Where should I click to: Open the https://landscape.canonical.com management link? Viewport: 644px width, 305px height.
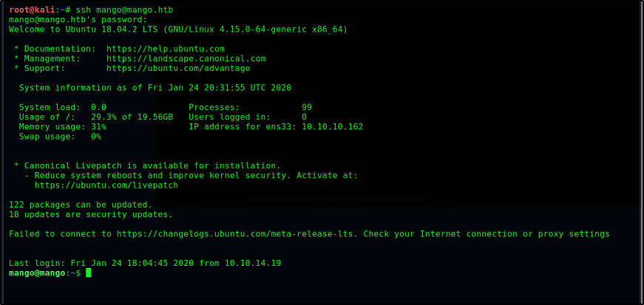186,58
